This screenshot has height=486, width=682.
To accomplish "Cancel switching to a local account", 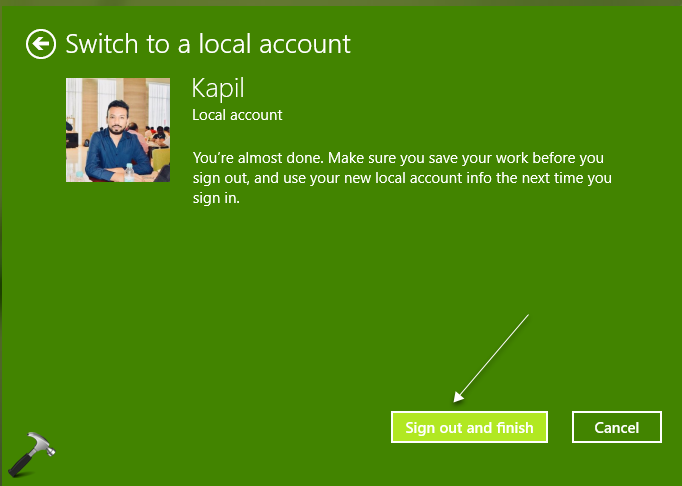I will click(x=616, y=427).
